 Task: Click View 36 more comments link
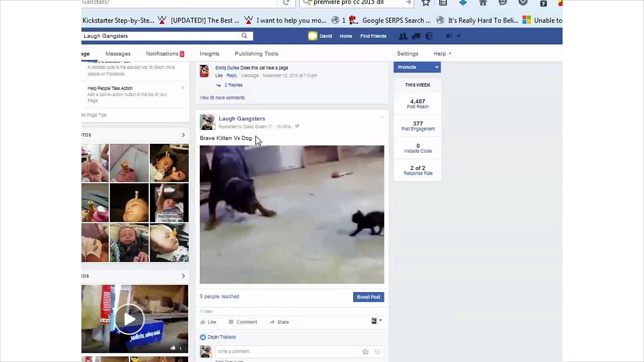pos(222,98)
